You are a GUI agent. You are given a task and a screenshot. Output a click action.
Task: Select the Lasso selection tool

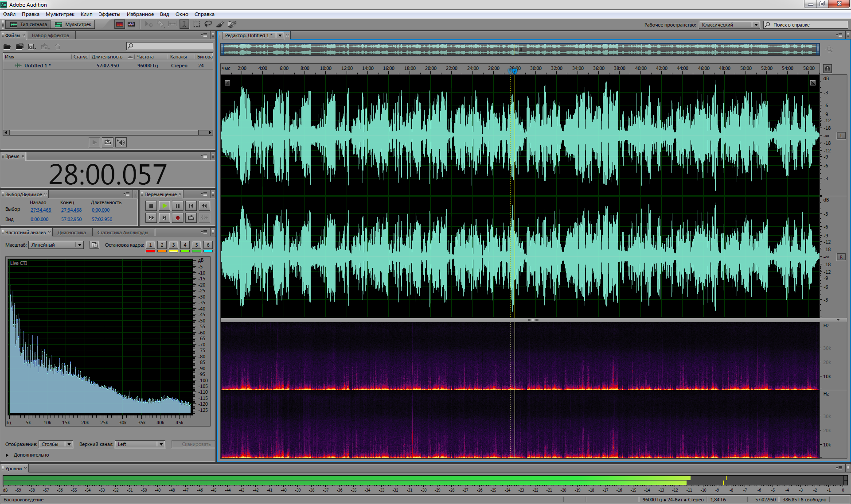pyautogui.click(x=208, y=24)
